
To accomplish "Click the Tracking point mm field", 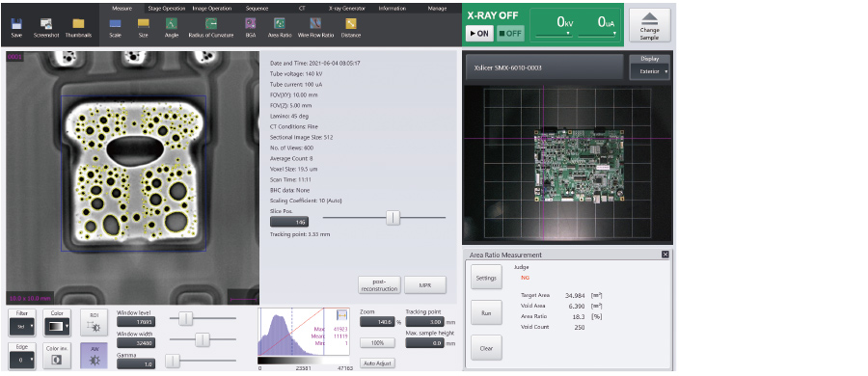I will click(x=424, y=321).
